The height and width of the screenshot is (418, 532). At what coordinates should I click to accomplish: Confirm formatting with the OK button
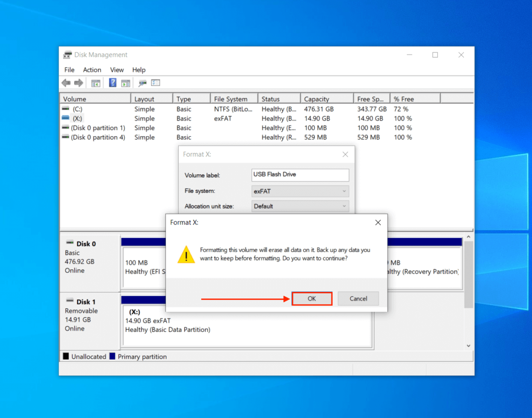[x=312, y=298]
